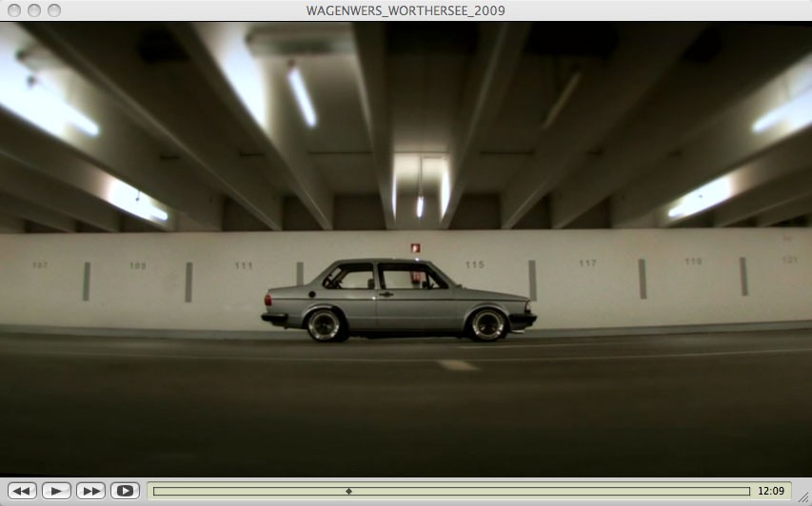Click the diamond playhead marker on timeline
This screenshot has width=812, height=506.
point(348,491)
